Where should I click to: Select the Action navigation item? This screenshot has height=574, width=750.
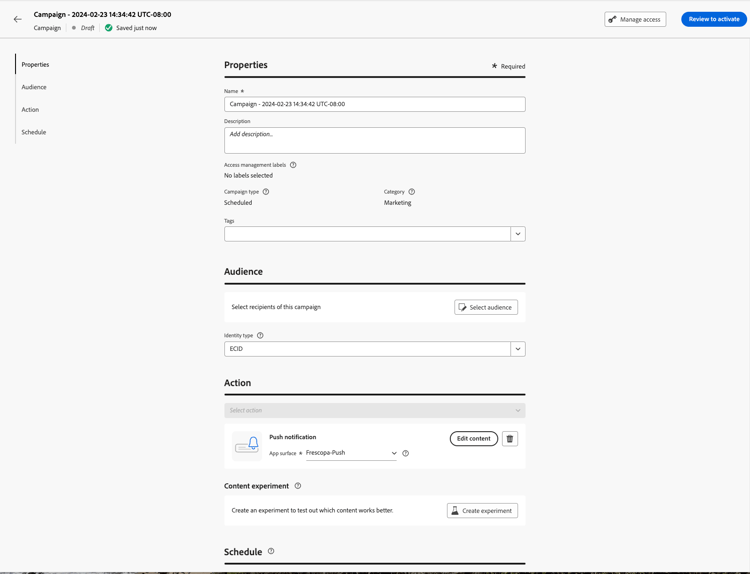30,110
